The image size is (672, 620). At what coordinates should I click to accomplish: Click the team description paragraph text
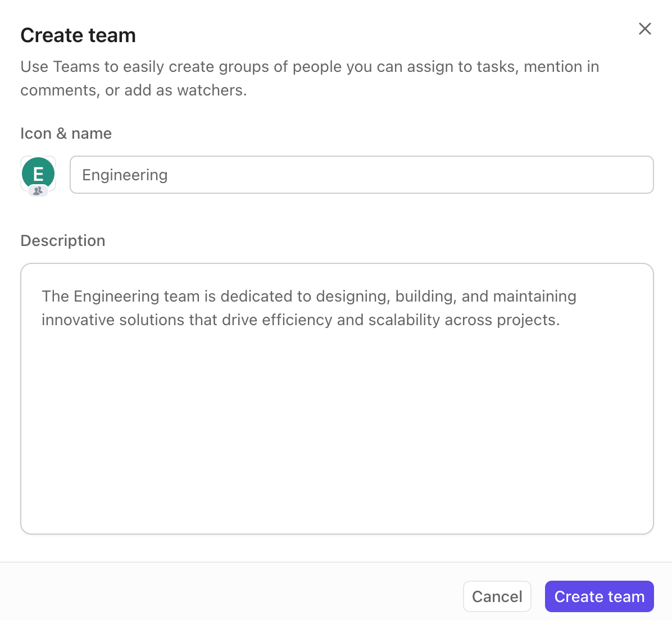coord(309,308)
